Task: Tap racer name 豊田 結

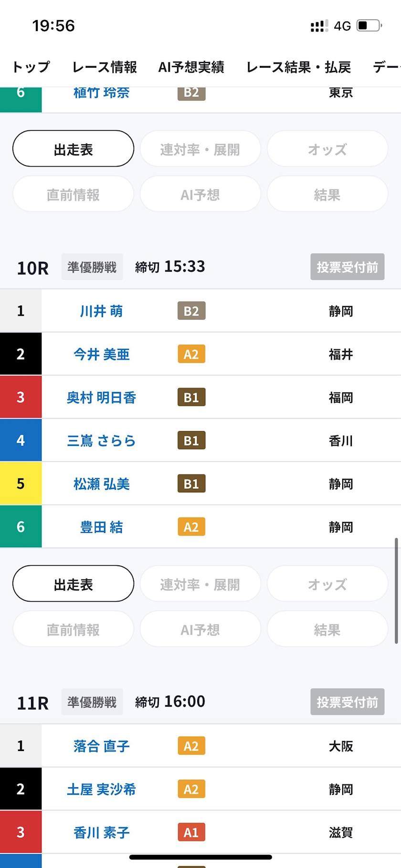Action: pos(101,527)
